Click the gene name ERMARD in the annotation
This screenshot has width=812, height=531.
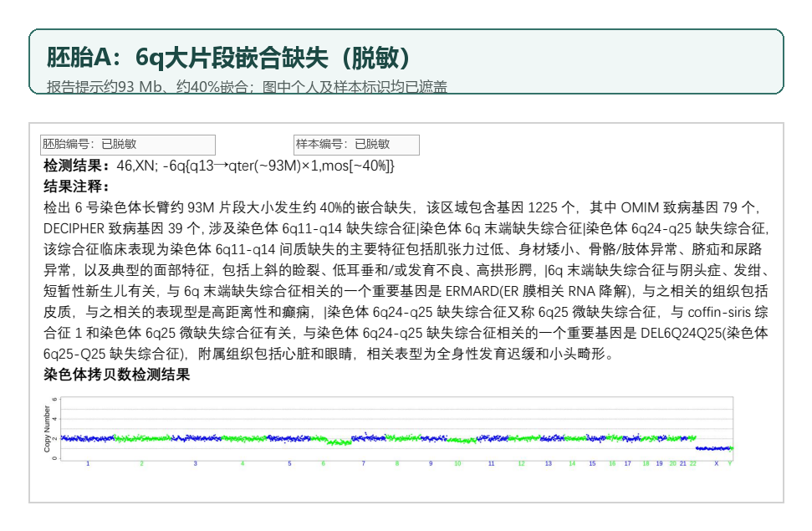tap(472, 291)
